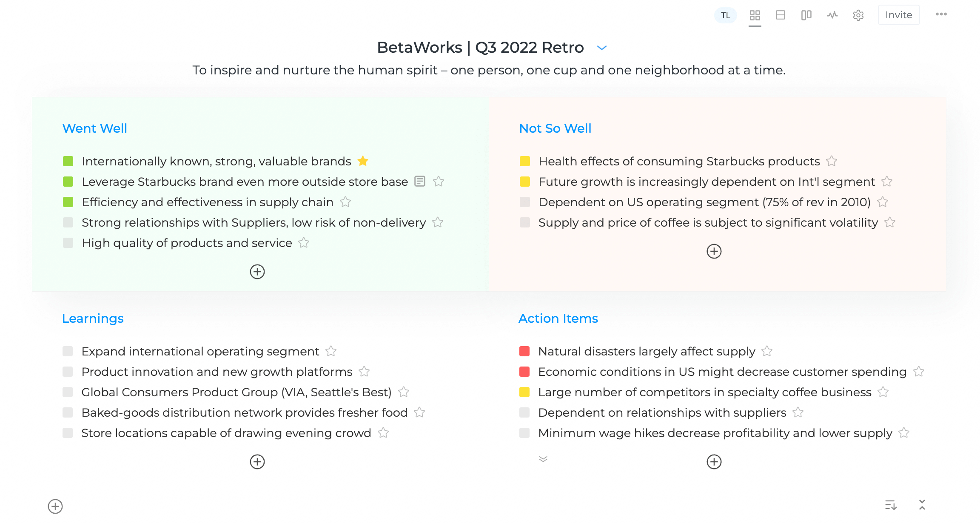Switch to the column layout view

(806, 15)
